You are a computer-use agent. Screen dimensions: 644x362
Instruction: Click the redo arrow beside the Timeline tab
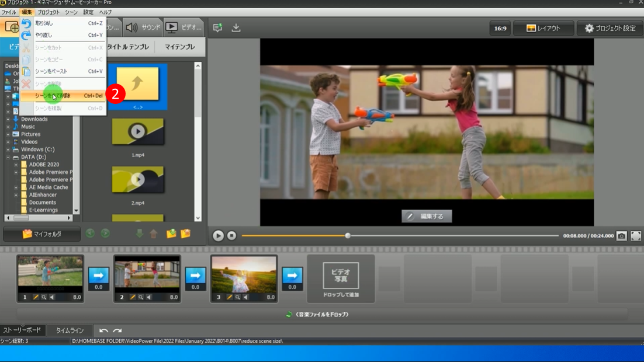point(117,330)
